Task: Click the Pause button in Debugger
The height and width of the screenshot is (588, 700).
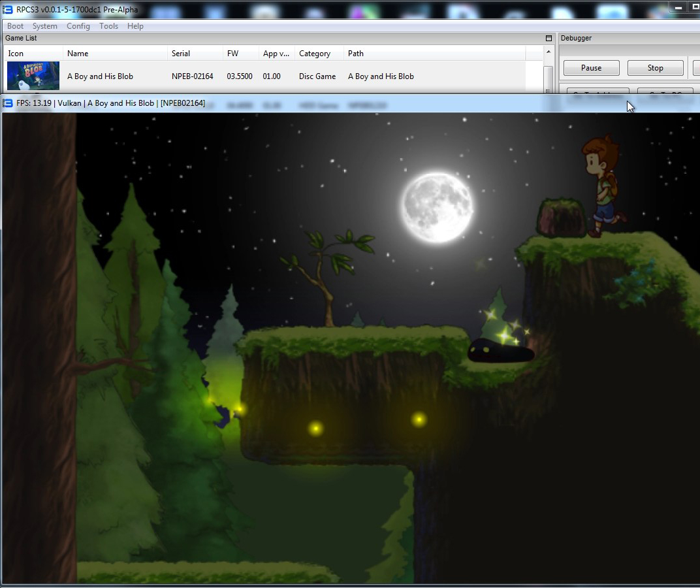Action: pos(591,68)
